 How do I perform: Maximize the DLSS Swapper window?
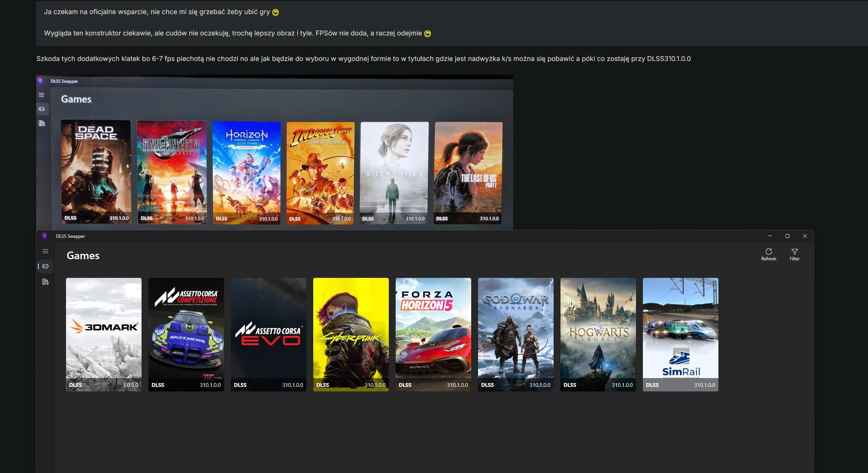point(787,236)
